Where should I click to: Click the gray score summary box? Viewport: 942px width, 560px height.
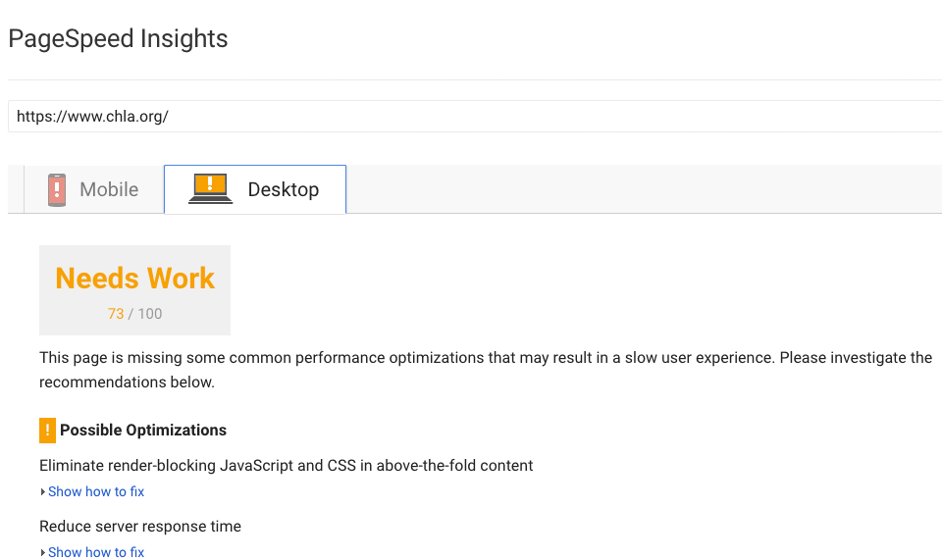134,290
